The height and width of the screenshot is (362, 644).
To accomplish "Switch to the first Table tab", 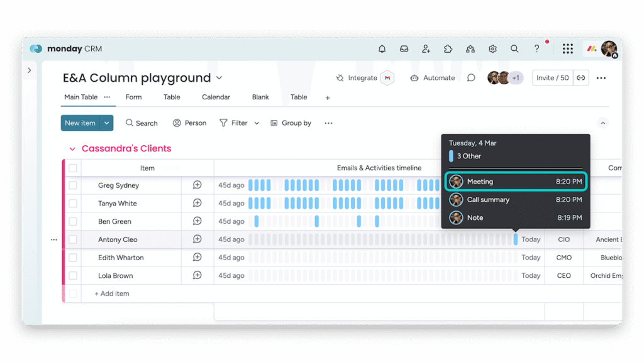I will click(x=172, y=97).
